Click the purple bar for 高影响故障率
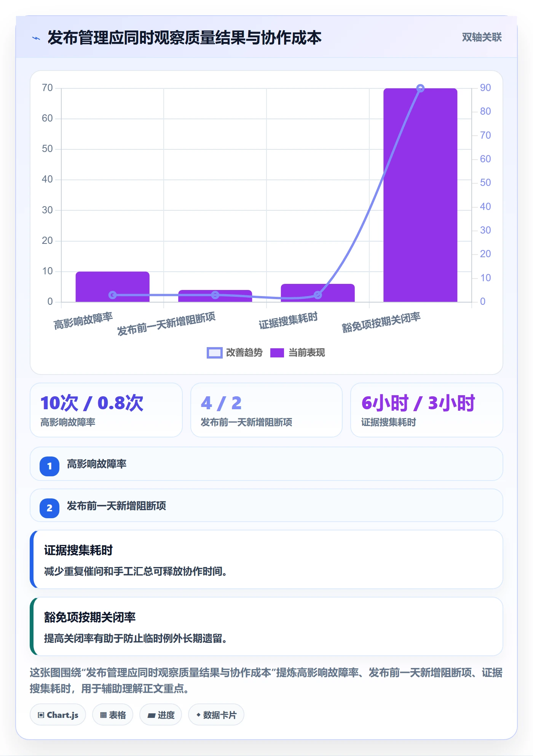Viewport: 533px width, 756px height. pos(113,287)
